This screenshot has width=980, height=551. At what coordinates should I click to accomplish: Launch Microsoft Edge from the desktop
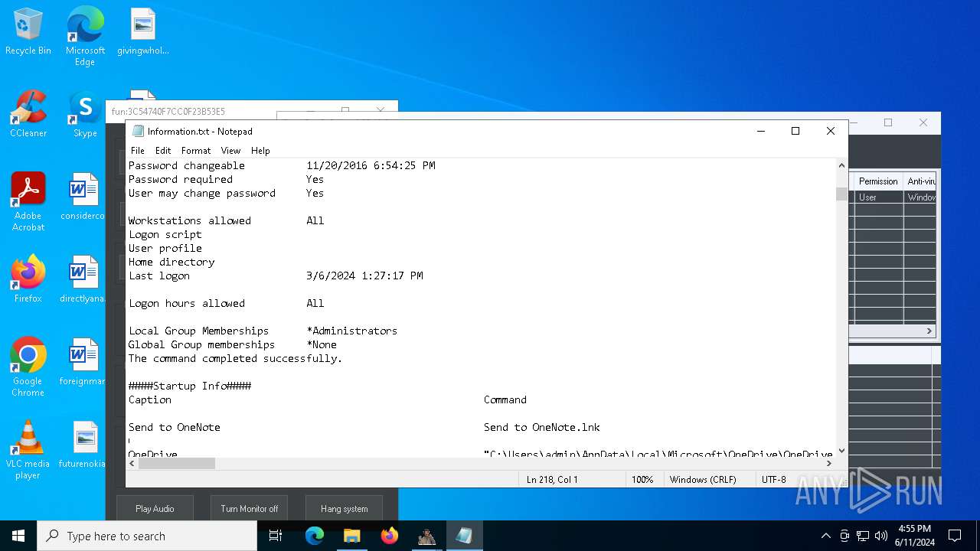85,37
